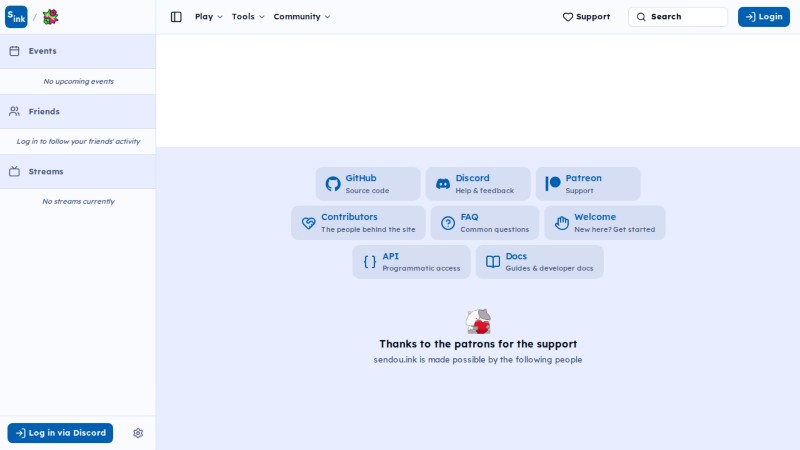Open the Patreon Support card
Viewport: 800px width, 450px height.
click(x=588, y=184)
